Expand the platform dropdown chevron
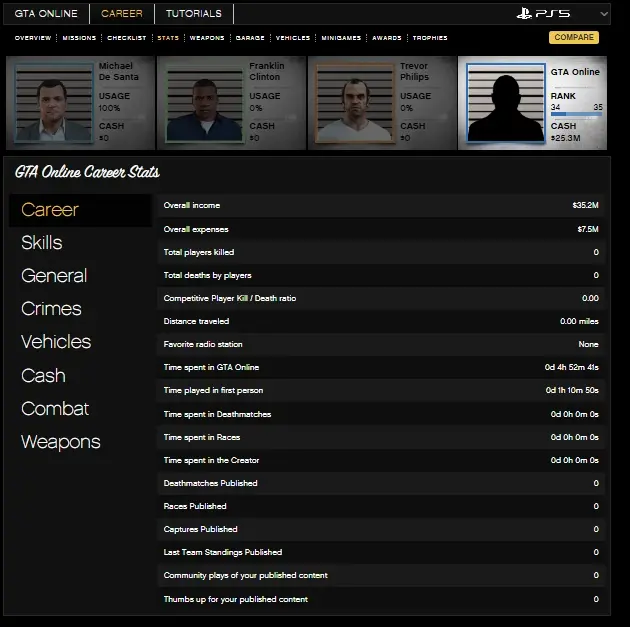The image size is (630, 627). (604, 14)
